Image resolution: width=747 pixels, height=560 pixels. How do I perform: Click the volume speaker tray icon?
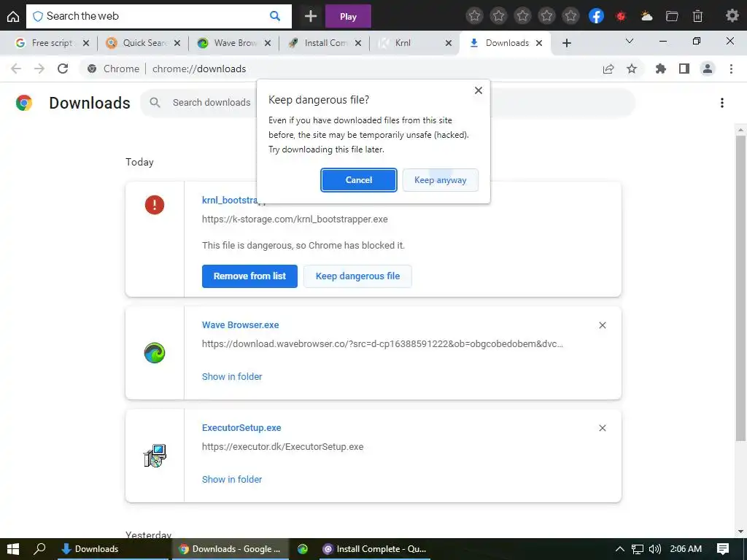655,549
